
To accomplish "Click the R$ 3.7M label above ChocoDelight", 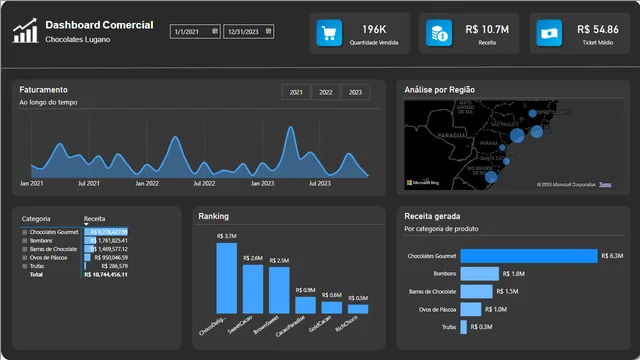I will click(x=227, y=236).
